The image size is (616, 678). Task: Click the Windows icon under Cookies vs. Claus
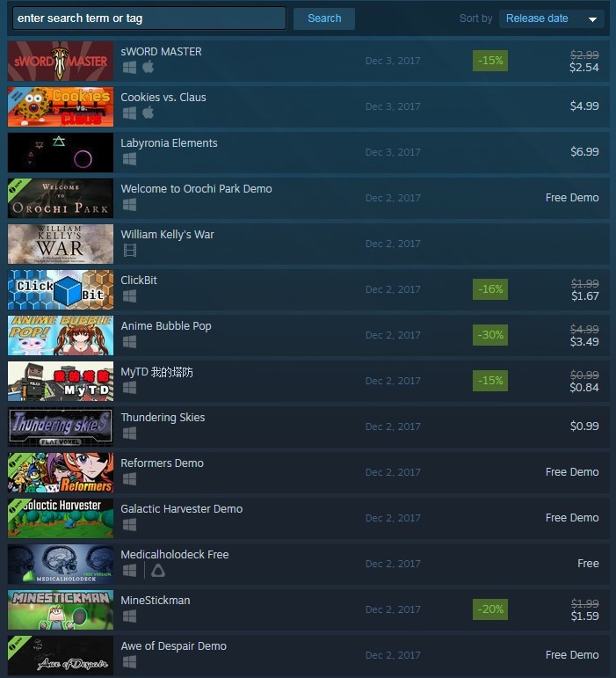click(129, 113)
